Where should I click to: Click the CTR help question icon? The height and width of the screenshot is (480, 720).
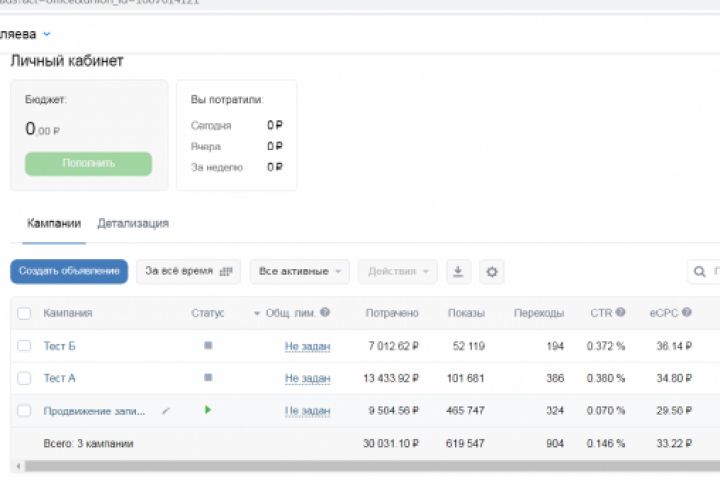tap(621, 313)
